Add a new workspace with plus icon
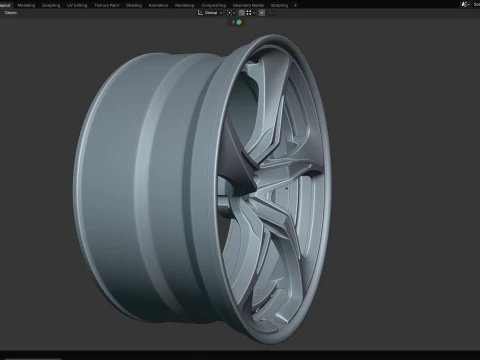This screenshot has height=360, width=480. 295,5
